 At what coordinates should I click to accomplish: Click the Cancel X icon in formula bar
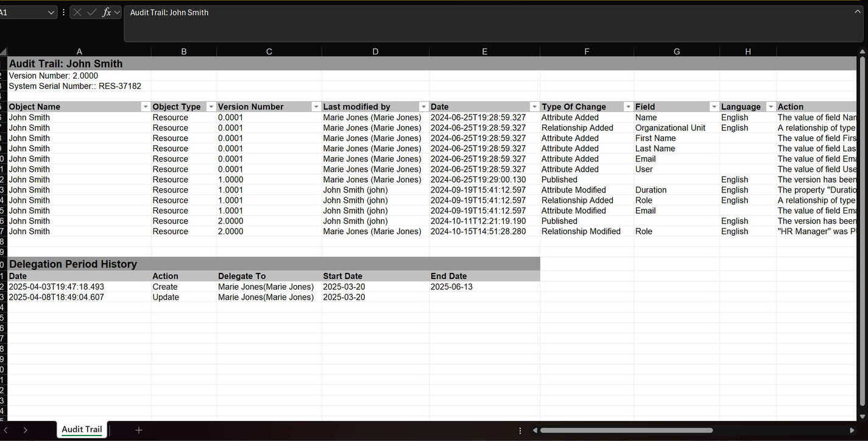pyautogui.click(x=77, y=12)
